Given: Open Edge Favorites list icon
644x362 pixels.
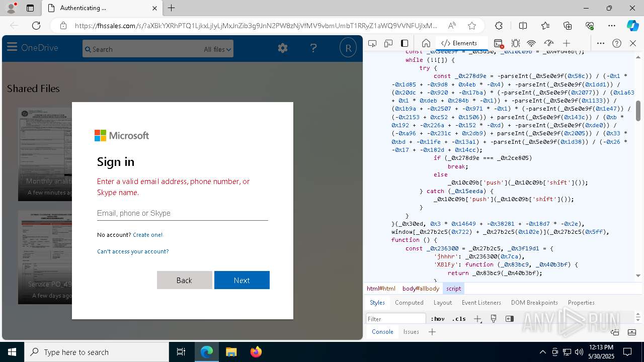Looking at the screenshot, I should click(545, 26).
